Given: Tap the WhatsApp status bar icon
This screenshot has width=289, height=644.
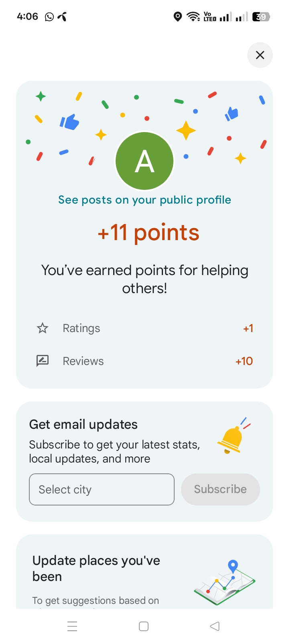Looking at the screenshot, I should 49,16.
